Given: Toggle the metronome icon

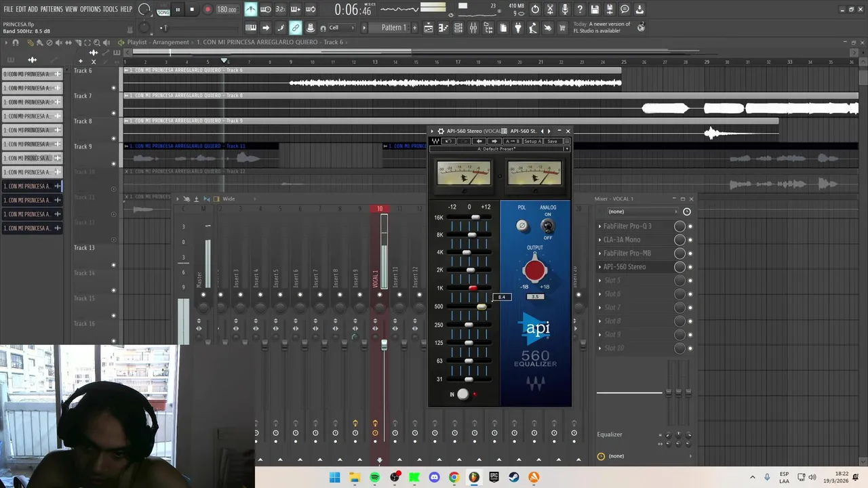Looking at the screenshot, I should (250, 9).
